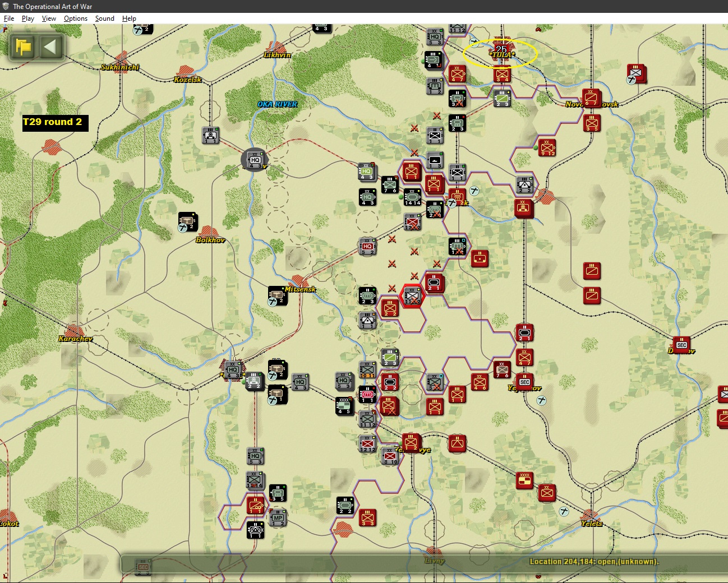This screenshot has height=583, width=728.
Task: Select red infantry division 9-12
Action: [x=547, y=147]
